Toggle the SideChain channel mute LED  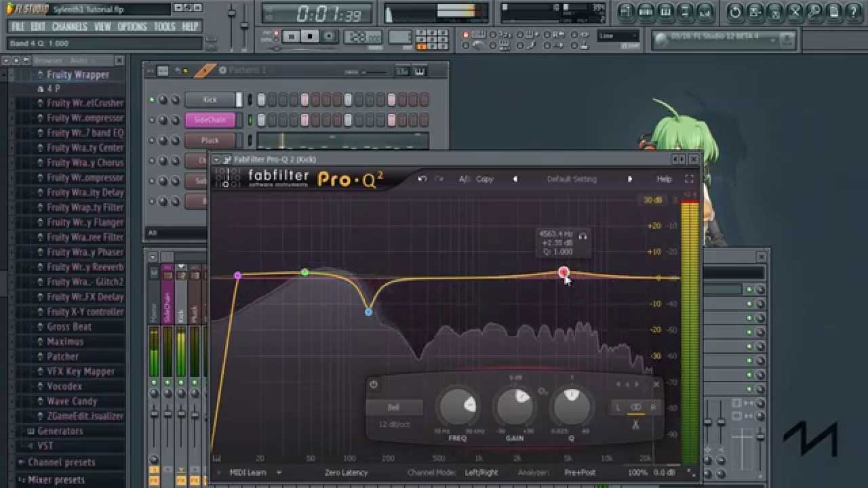[x=152, y=120]
